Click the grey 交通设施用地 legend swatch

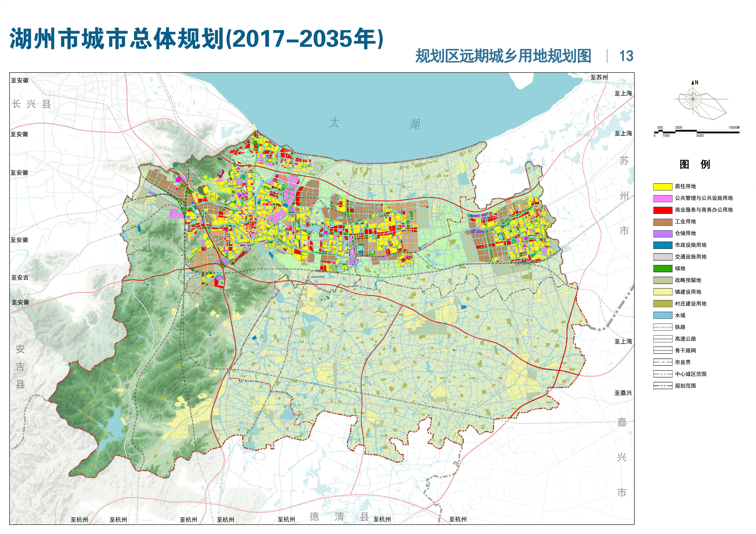662,257
